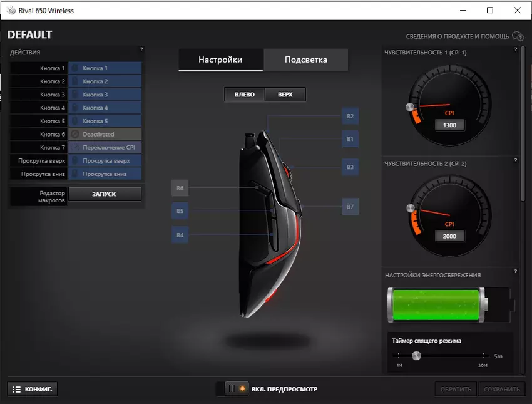This screenshot has height=404, width=532.
Task: Open Кнопка 7 Переключение CPI dropdown
Action: (105, 147)
